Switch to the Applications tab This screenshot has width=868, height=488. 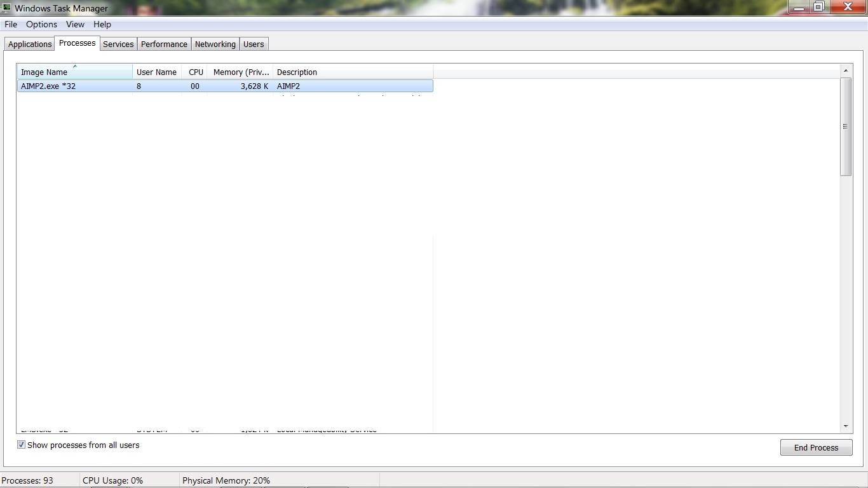point(30,44)
